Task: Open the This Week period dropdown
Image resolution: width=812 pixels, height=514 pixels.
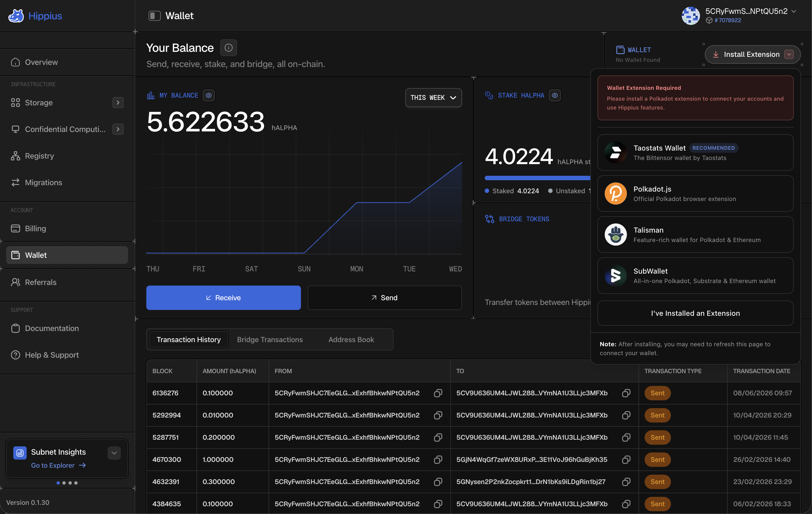Action: click(x=433, y=98)
